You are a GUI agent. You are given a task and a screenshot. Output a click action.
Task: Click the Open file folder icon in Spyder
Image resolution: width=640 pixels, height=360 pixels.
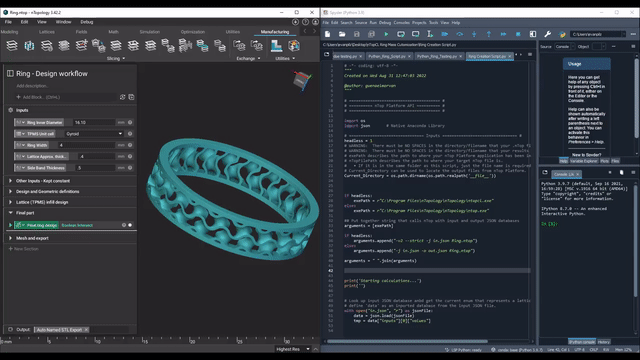pos(342,34)
